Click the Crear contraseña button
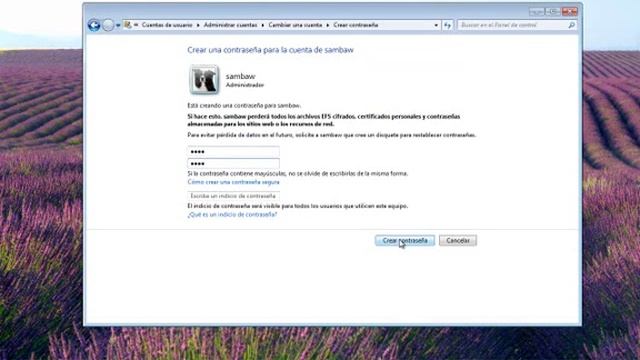The width and height of the screenshot is (640, 360). tap(405, 240)
